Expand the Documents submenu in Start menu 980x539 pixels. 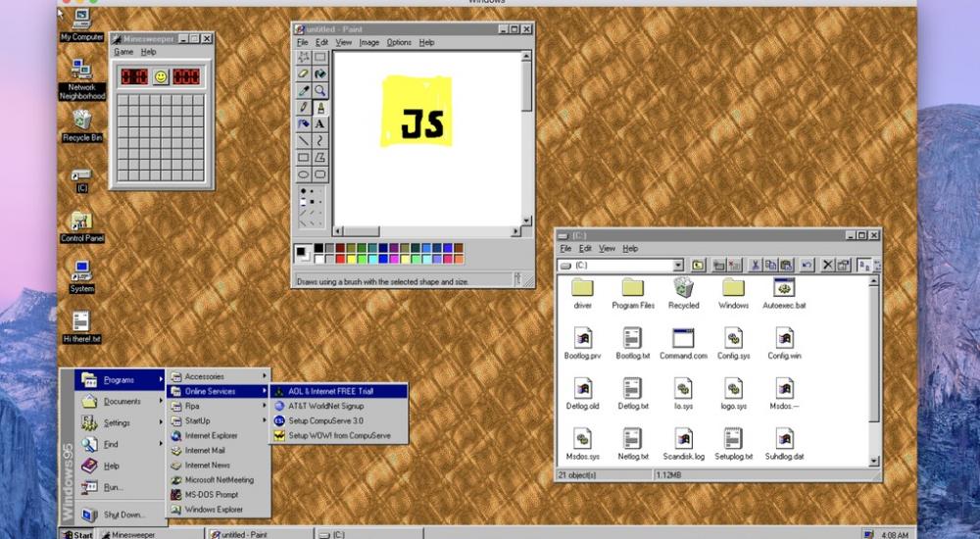coord(120,402)
